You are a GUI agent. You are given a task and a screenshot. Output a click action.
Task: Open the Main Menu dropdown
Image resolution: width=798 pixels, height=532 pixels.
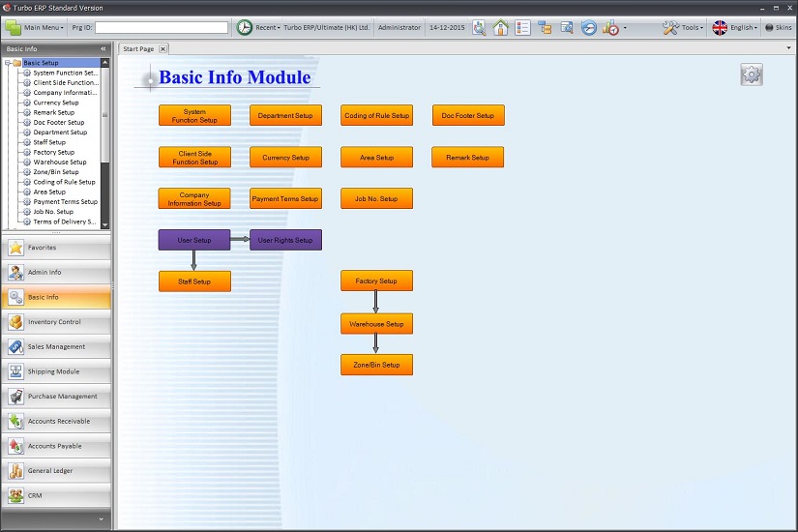(x=37, y=28)
